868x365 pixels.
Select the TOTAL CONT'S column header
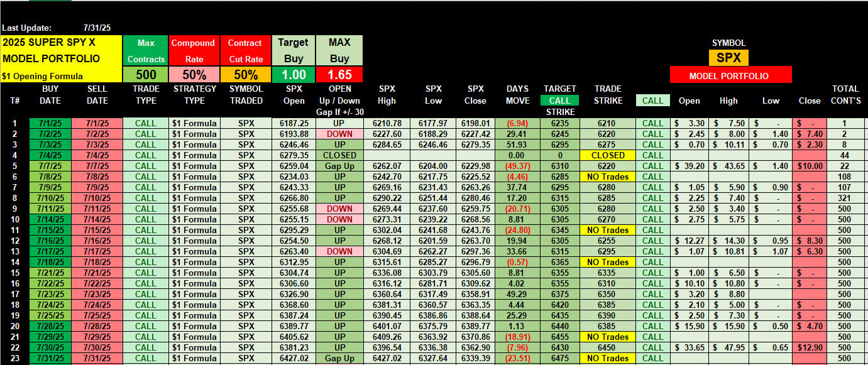(845, 94)
